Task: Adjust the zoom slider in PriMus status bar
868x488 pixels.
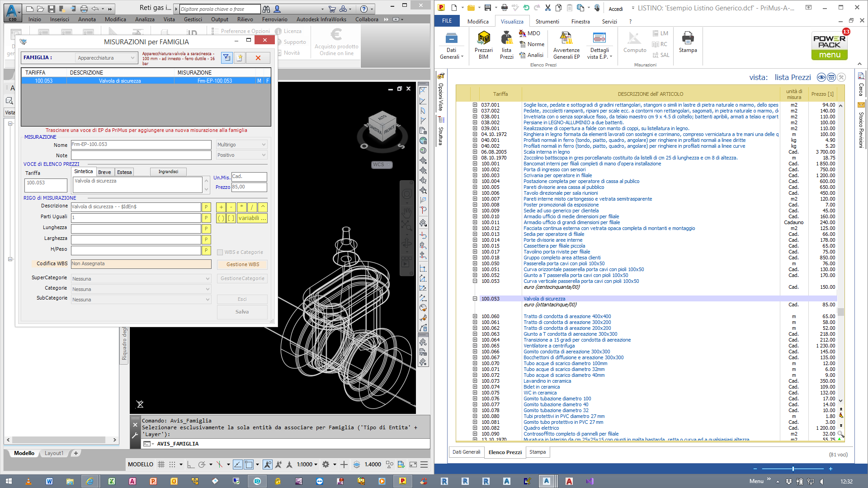Action: [x=793, y=469]
